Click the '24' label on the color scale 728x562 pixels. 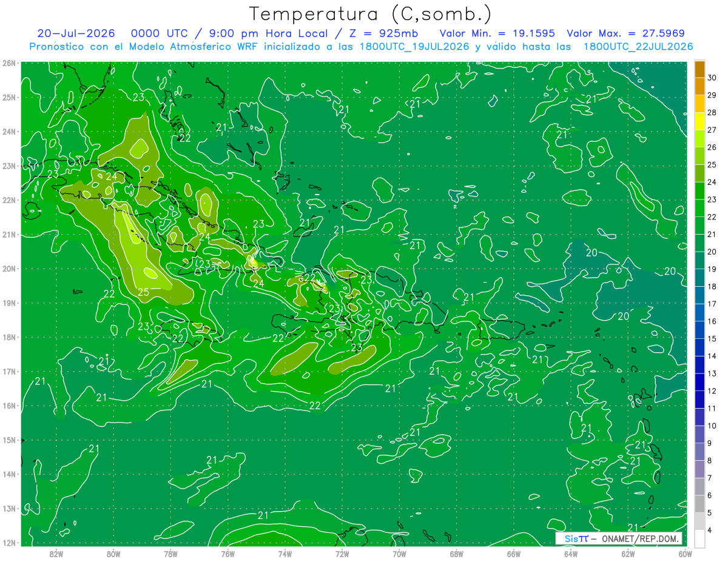click(712, 182)
